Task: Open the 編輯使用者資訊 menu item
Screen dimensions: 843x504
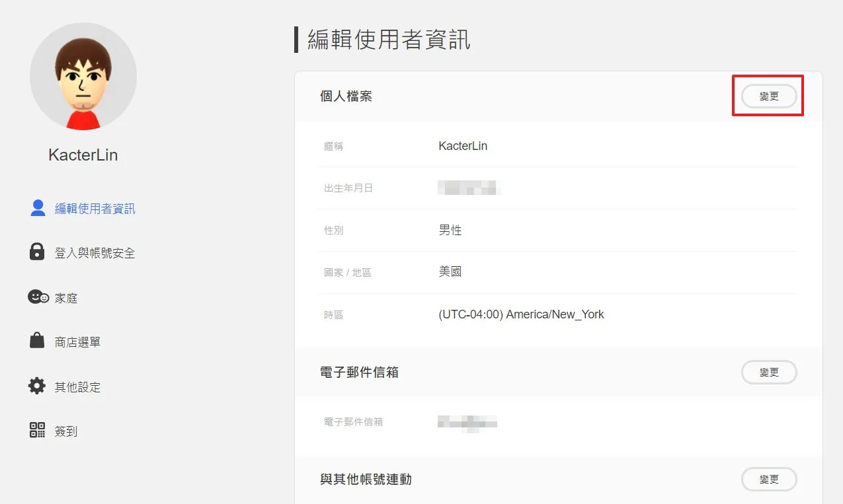Action: [95, 209]
